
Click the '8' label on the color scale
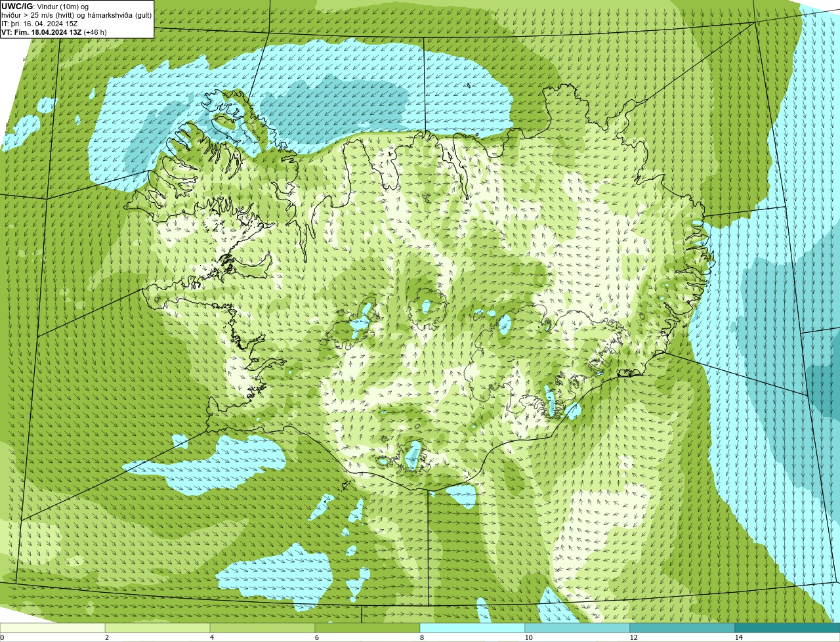pyautogui.click(x=421, y=637)
